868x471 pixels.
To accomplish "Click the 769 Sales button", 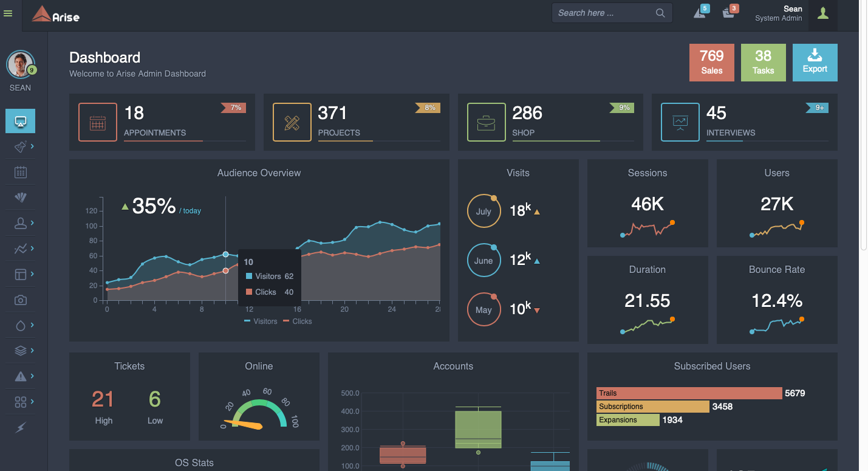I will [711, 63].
